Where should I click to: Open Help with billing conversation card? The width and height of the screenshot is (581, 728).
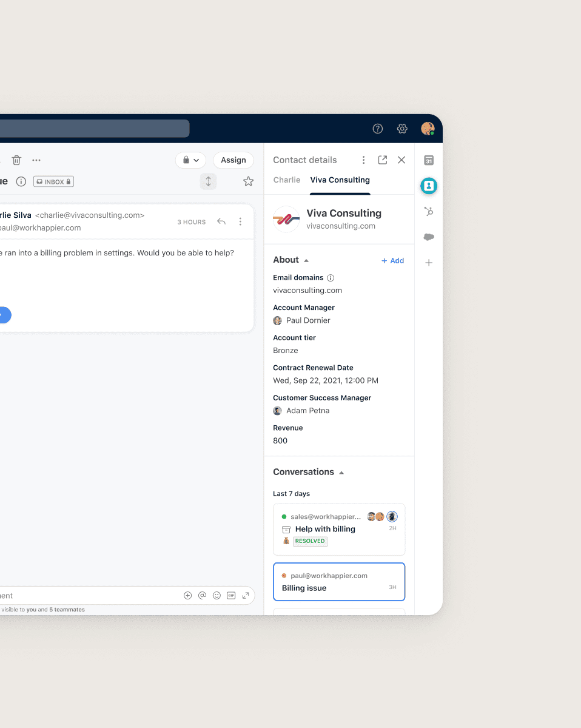point(339,530)
